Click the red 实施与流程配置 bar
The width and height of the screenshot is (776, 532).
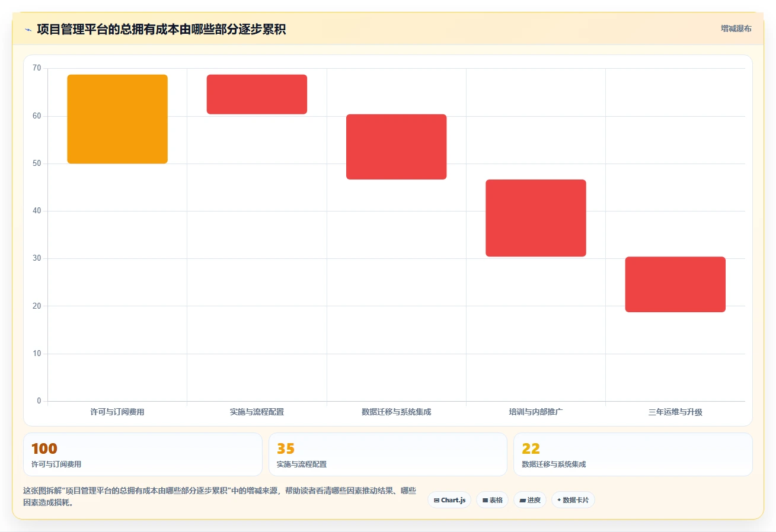tap(257, 94)
